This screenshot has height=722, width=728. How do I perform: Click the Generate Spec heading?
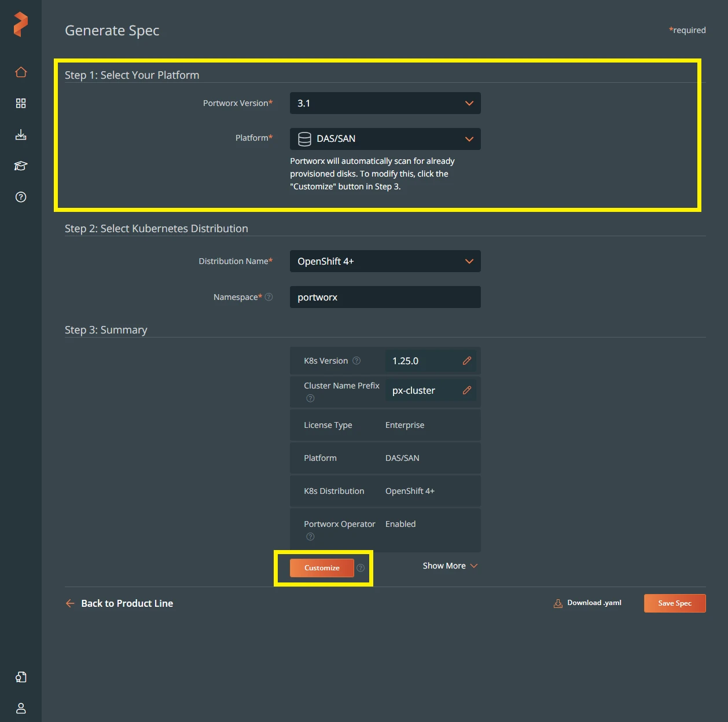tap(112, 31)
